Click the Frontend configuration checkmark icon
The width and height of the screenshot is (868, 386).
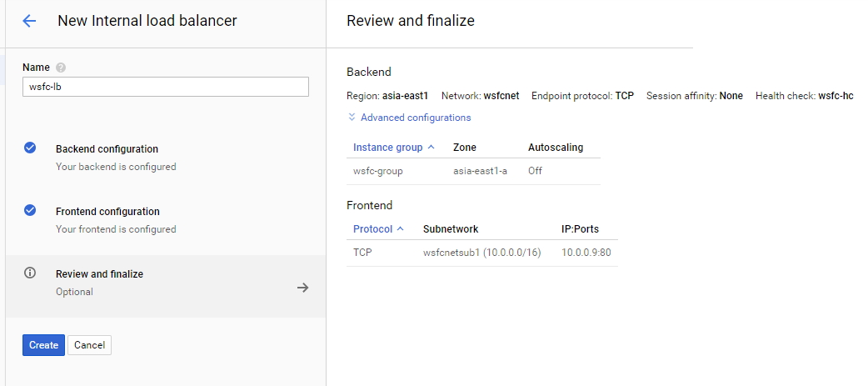(30, 211)
